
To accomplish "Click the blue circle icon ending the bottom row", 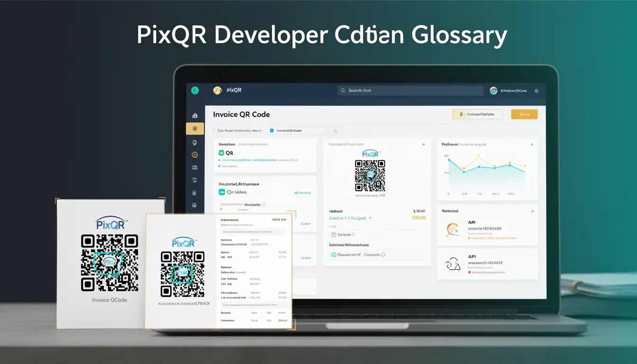I will click(383, 255).
